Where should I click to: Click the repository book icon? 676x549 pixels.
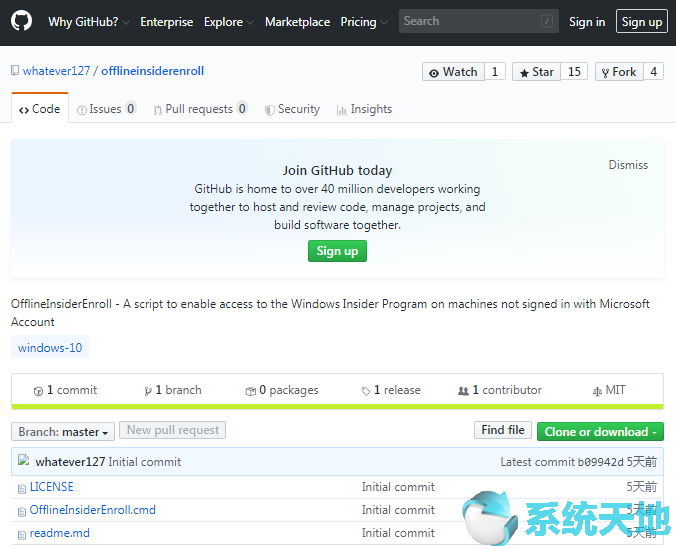tap(15, 70)
